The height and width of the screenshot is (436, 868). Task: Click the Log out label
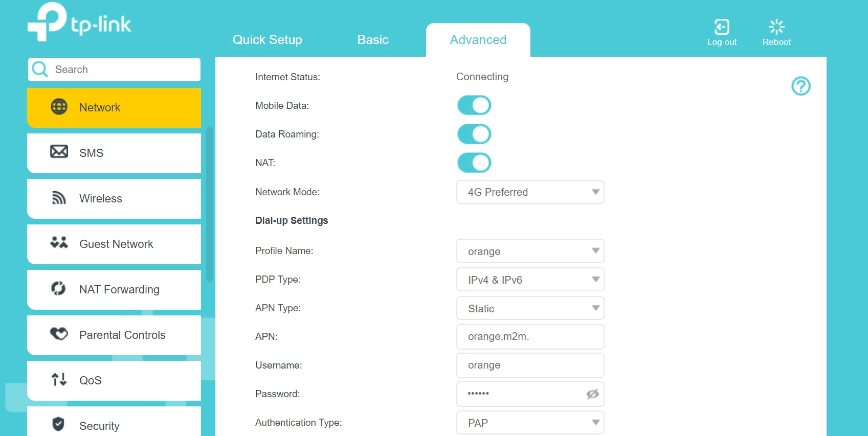click(x=722, y=42)
